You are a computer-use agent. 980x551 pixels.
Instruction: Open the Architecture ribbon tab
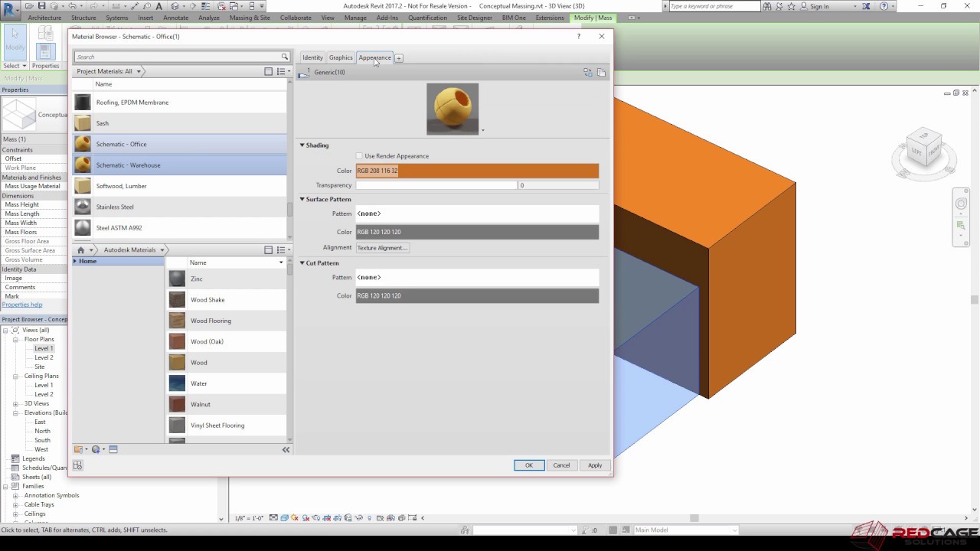[44, 18]
